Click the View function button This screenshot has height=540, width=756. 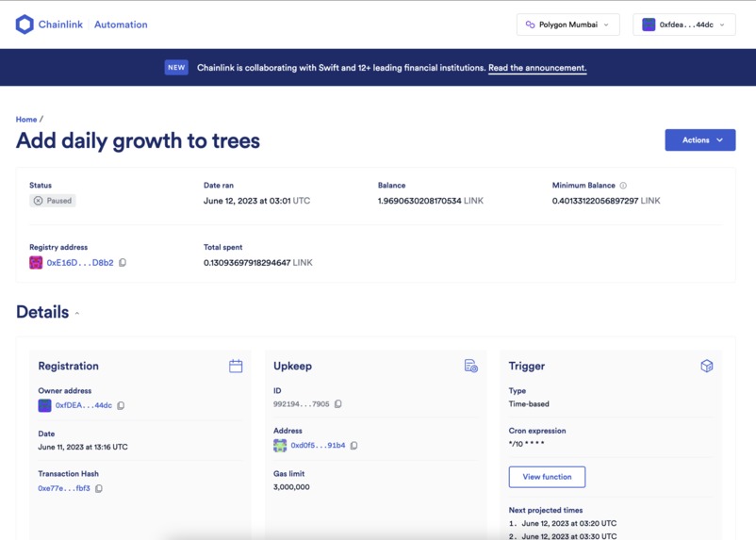tap(547, 477)
